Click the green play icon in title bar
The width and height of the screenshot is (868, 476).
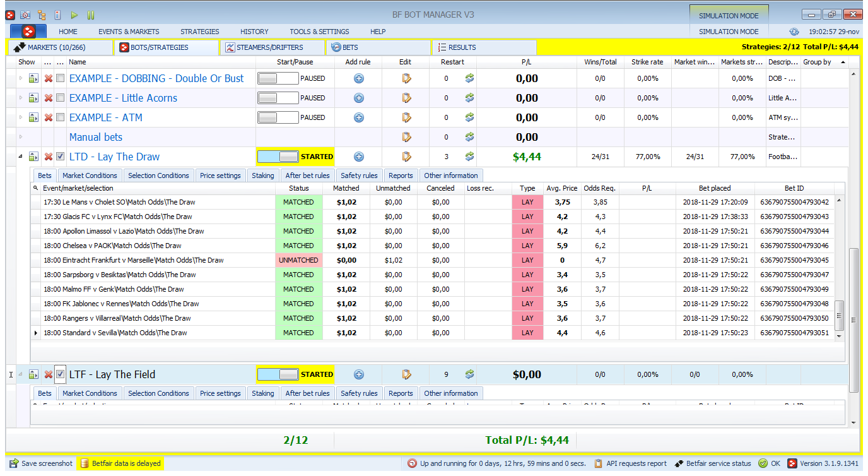74,15
